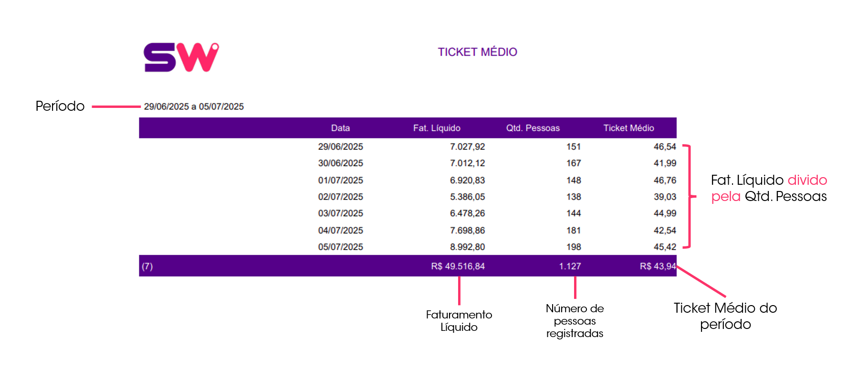Click the (7) row count in footer

pyautogui.click(x=147, y=266)
